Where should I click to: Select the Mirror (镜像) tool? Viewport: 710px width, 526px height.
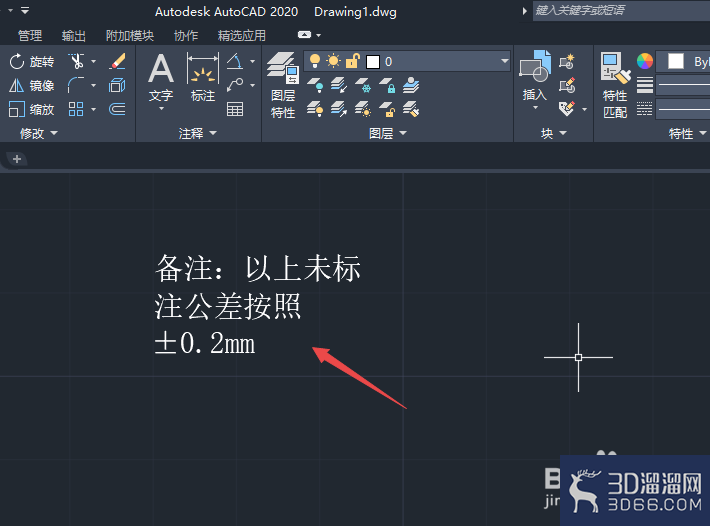32,85
